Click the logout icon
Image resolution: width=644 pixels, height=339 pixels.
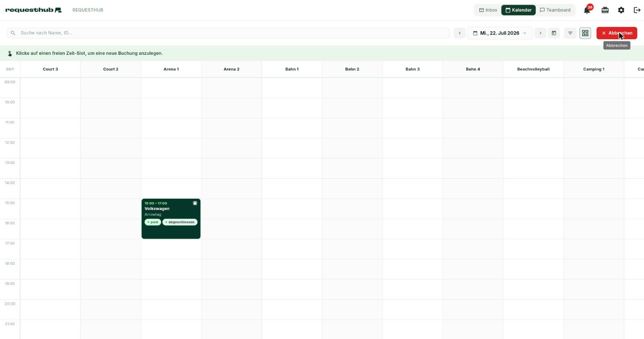(x=637, y=10)
